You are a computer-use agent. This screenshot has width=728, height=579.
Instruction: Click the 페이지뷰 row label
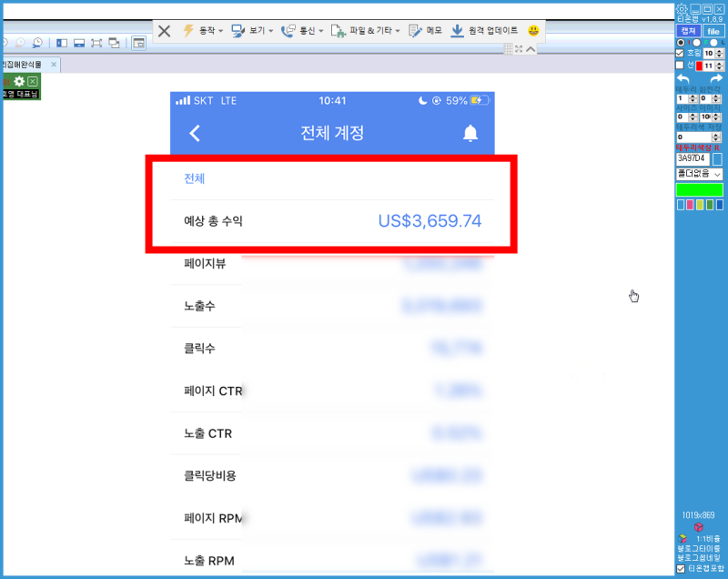pyautogui.click(x=205, y=264)
